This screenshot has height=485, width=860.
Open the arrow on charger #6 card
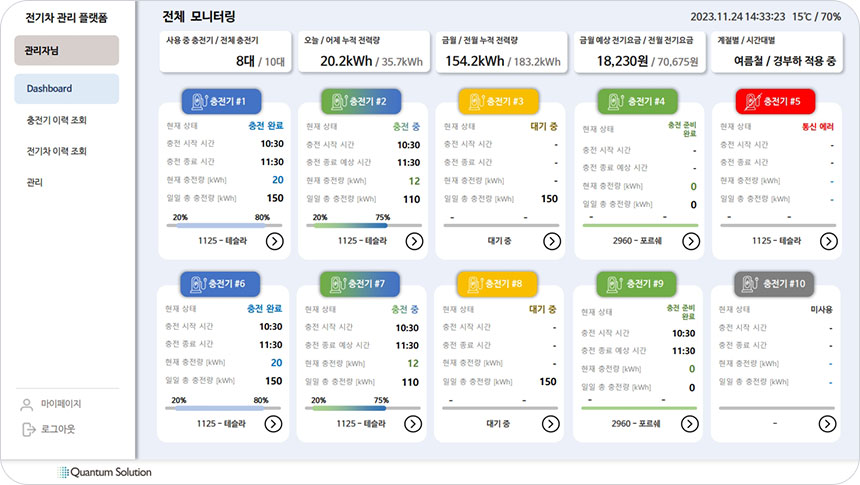274,423
